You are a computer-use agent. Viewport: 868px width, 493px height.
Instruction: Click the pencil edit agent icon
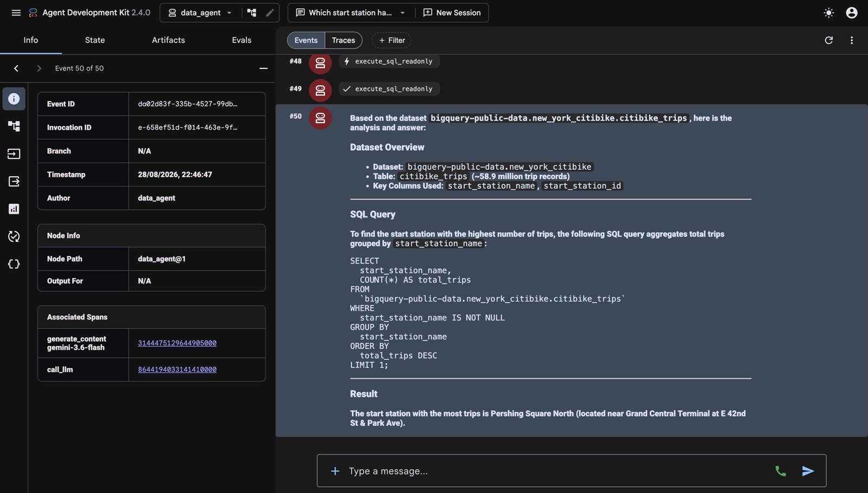tap(270, 12)
